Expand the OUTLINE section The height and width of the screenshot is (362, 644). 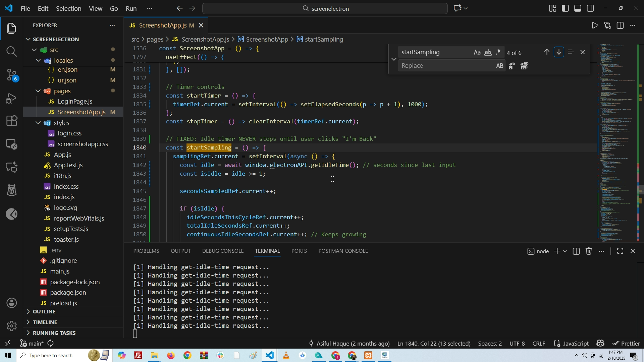click(x=44, y=311)
